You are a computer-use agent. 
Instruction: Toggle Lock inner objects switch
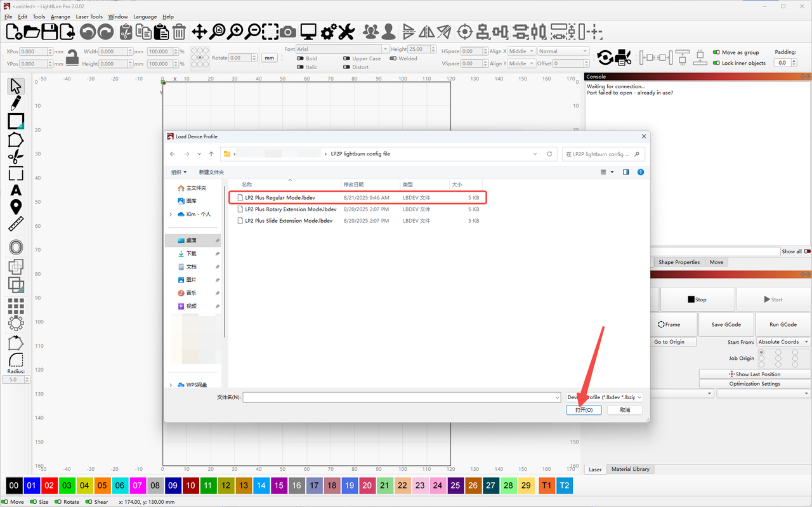click(716, 63)
